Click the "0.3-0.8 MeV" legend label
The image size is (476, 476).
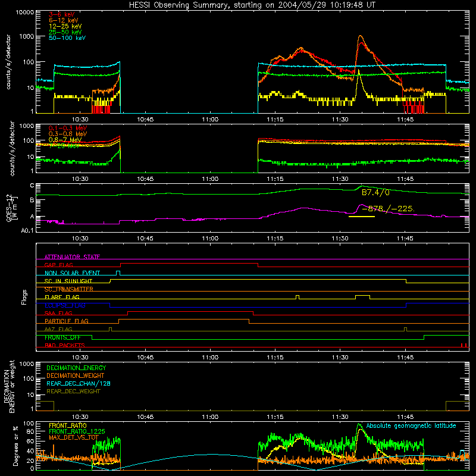click(x=68, y=134)
